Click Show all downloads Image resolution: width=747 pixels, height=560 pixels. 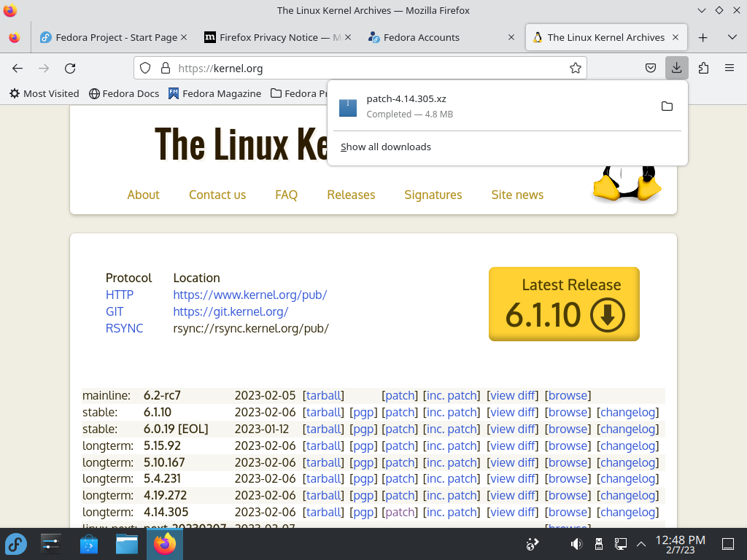(x=385, y=147)
